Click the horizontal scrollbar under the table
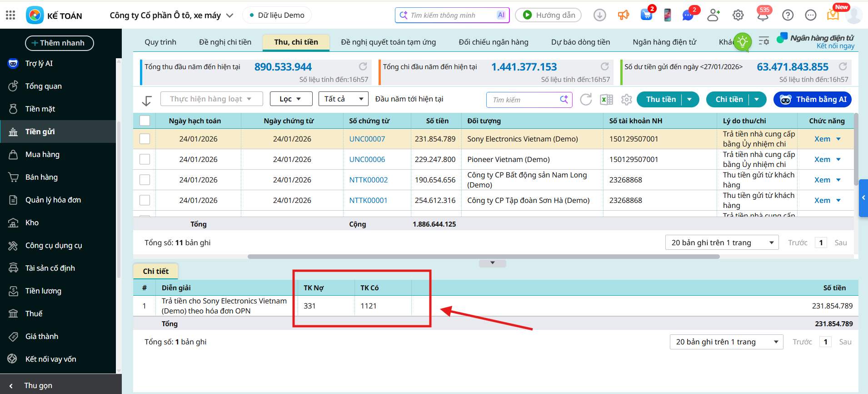Image resolution: width=868 pixels, height=394 pixels. click(x=483, y=257)
